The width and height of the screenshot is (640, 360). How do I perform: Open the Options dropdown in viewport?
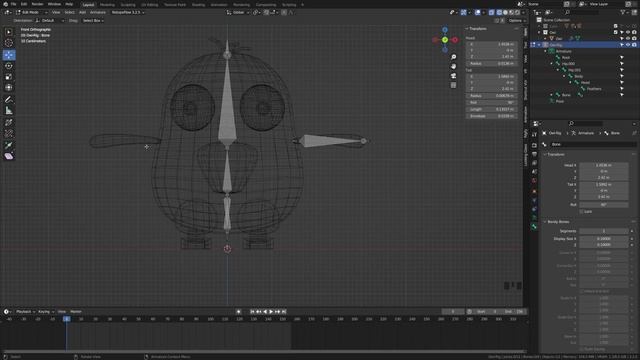pyautogui.click(x=516, y=20)
